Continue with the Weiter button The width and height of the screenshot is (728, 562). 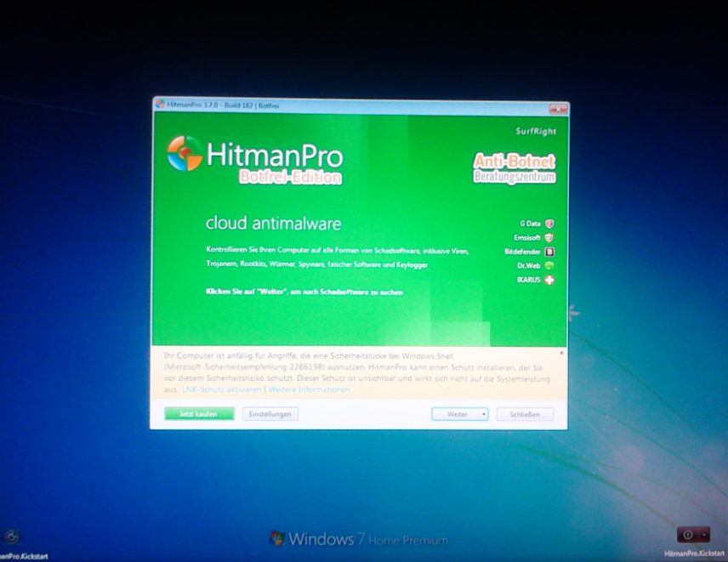(x=456, y=414)
